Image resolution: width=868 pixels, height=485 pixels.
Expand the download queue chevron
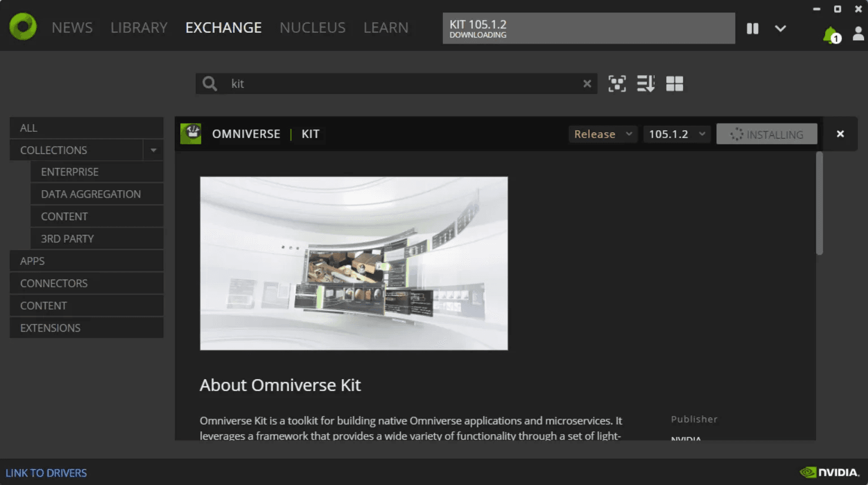click(x=780, y=28)
